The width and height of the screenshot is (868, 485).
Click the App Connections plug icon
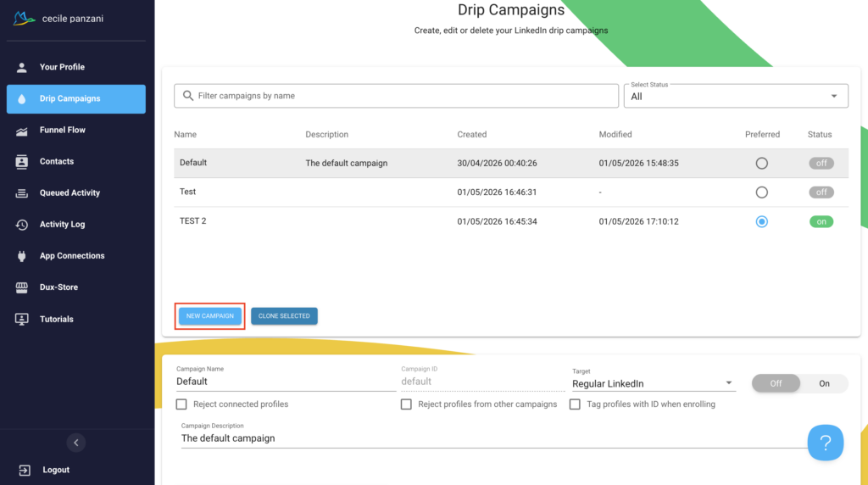(21, 256)
